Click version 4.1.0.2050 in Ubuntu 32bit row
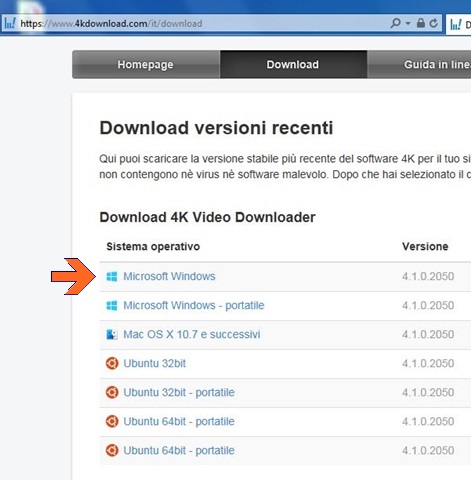The width and height of the screenshot is (471, 480). click(428, 363)
